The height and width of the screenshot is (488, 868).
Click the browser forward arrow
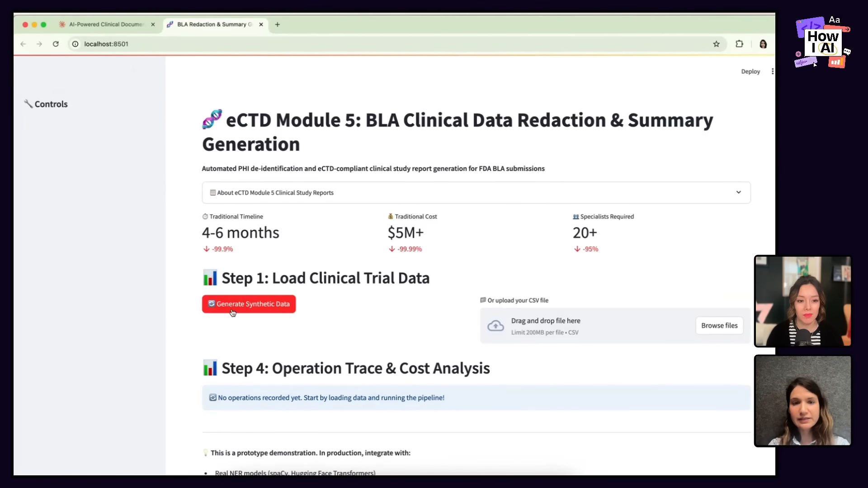pos(39,44)
